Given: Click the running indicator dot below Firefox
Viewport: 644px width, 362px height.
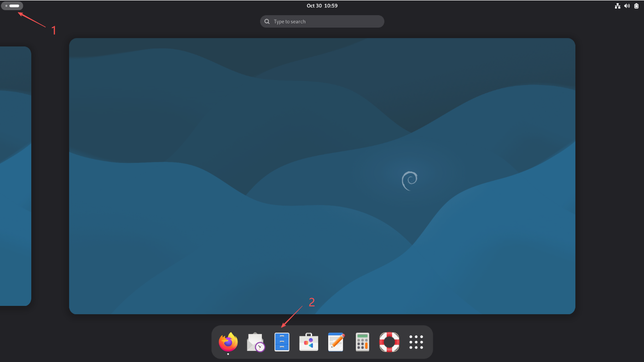Looking at the screenshot, I should coord(228,354).
